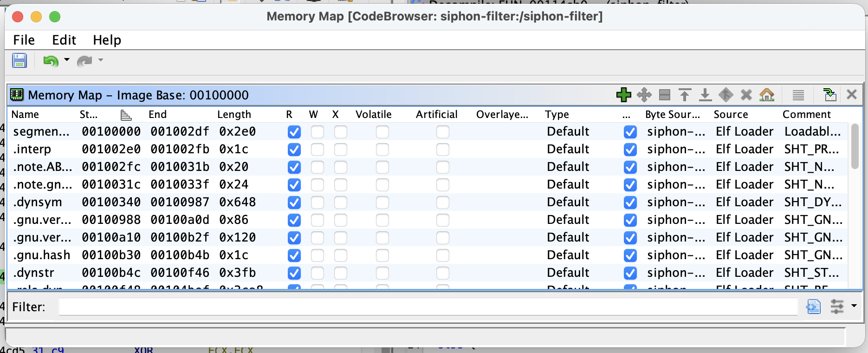Image resolution: width=868 pixels, height=353 pixels.
Task: Click length value 0x120
Action: [238, 238]
